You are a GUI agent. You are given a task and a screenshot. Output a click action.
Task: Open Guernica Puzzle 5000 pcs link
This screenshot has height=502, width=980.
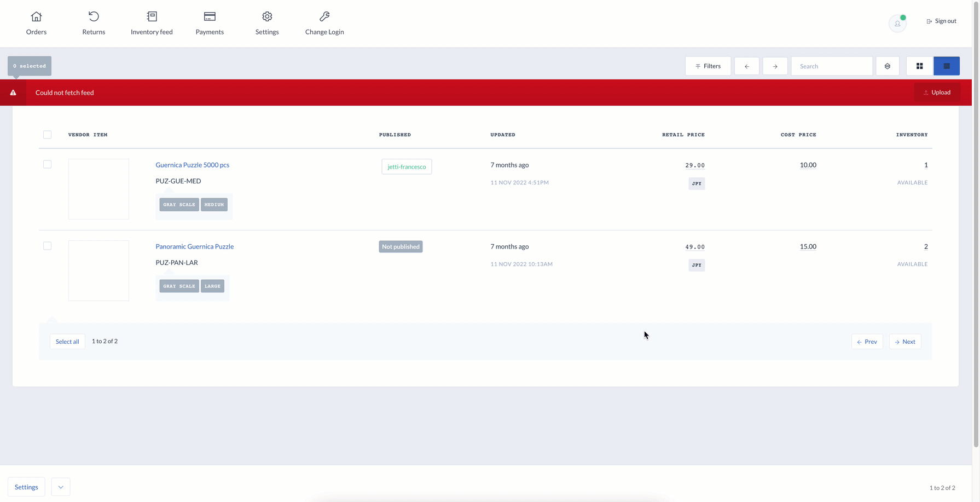click(192, 165)
